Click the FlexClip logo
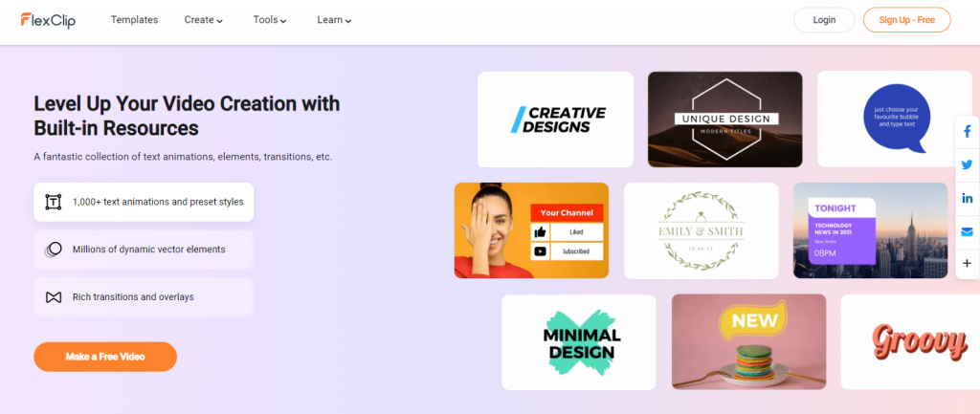This screenshot has width=980, height=414. pyautogui.click(x=48, y=20)
